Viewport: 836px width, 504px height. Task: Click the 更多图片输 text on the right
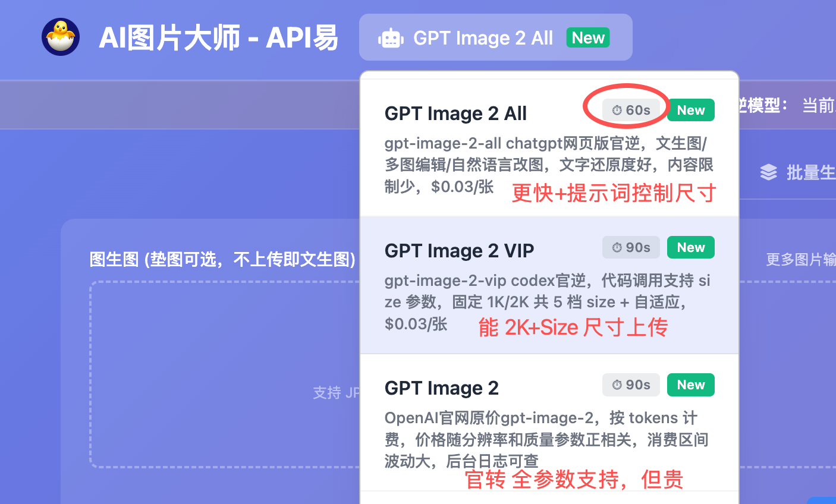(801, 259)
